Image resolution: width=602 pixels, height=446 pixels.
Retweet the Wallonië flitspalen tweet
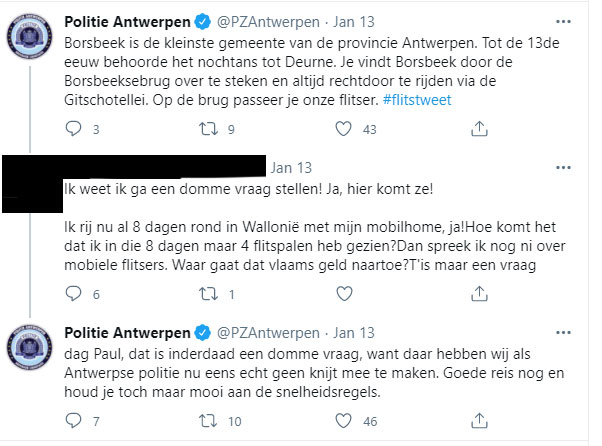[208, 294]
